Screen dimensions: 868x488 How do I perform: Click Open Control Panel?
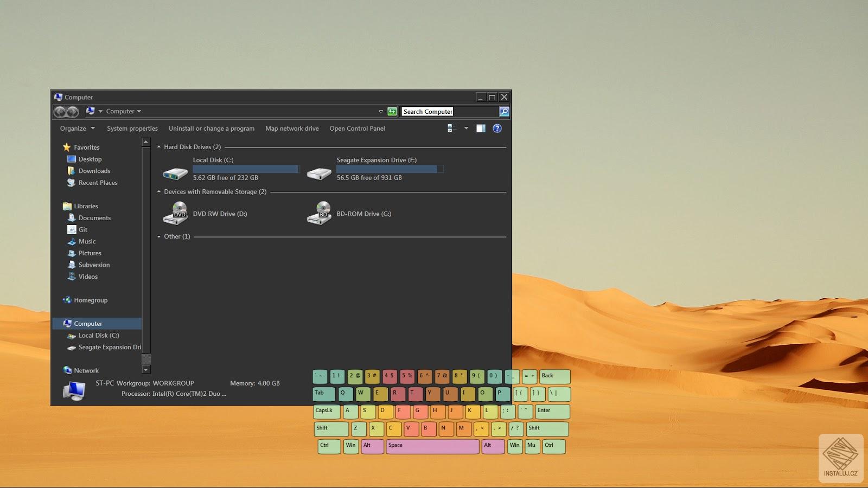[x=357, y=129]
